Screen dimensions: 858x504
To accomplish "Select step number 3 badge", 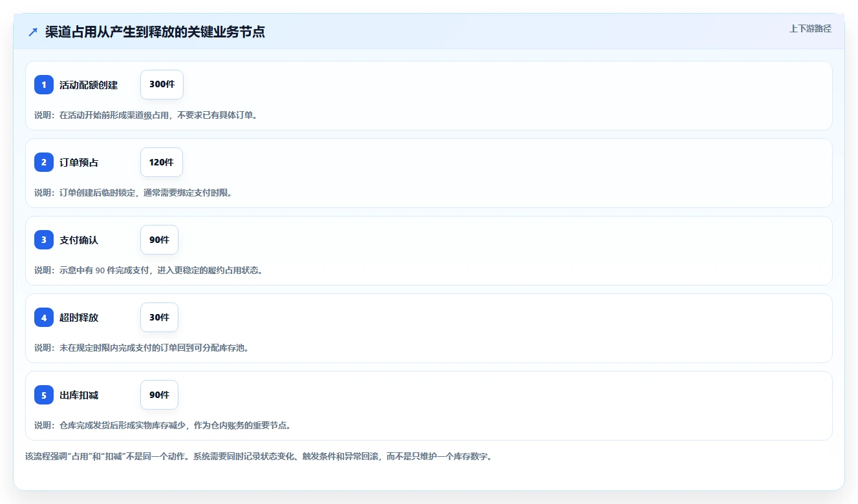I will tap(44, 240).
